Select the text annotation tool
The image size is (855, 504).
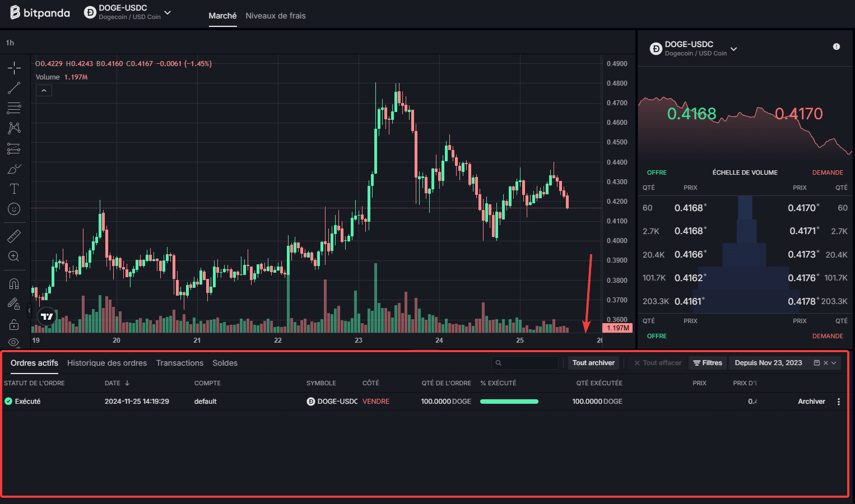click(x=14, y=189)
